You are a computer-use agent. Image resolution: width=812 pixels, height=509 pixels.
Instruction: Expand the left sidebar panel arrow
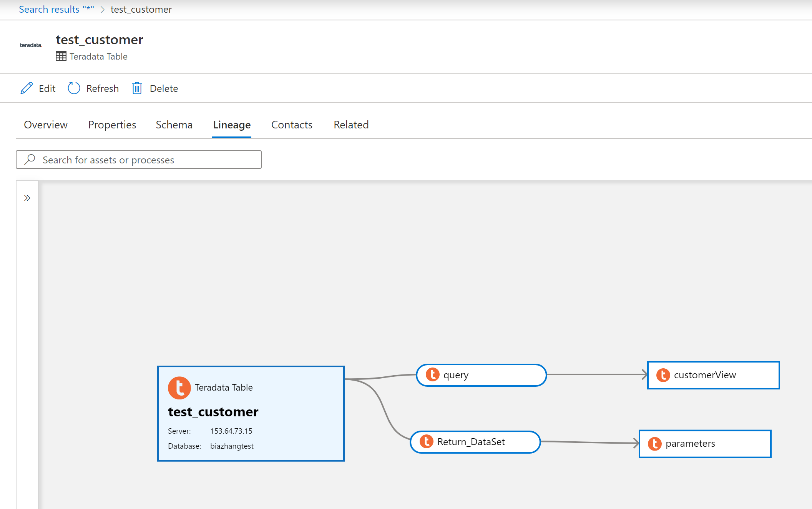(28, 198)
